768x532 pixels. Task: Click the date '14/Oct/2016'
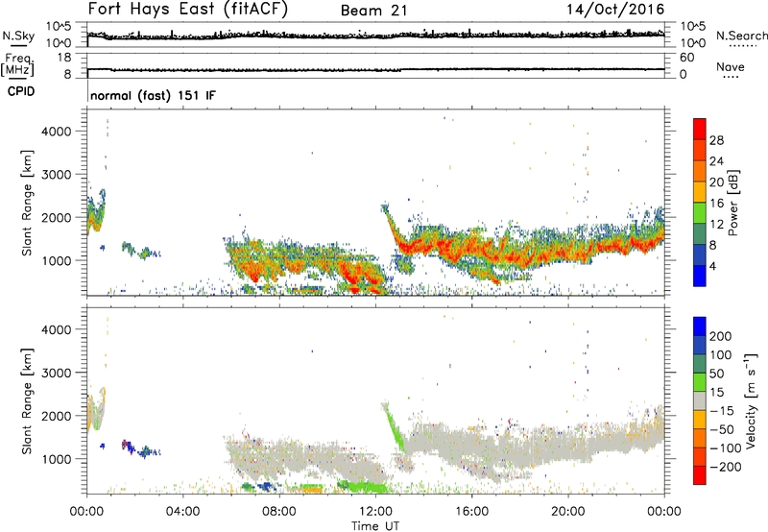coord(615,10)
